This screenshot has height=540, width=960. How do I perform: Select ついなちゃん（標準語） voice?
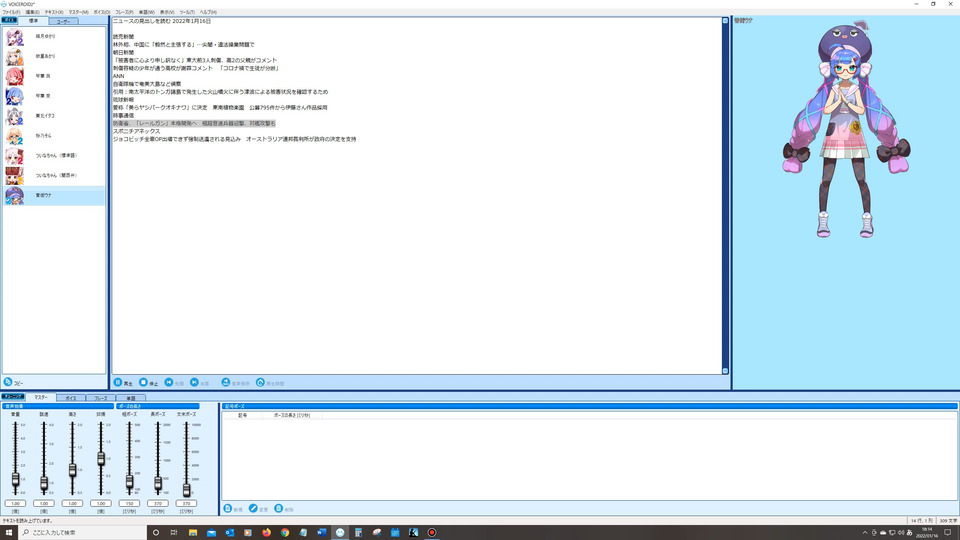pos(54,156)
